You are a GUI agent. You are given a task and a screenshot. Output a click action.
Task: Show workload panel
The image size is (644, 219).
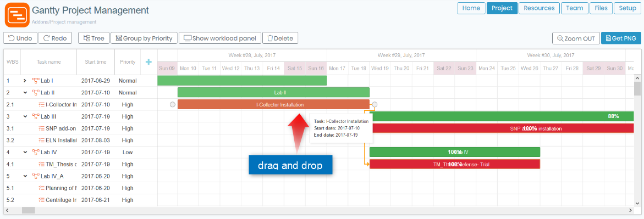click(x=220, y=38)
